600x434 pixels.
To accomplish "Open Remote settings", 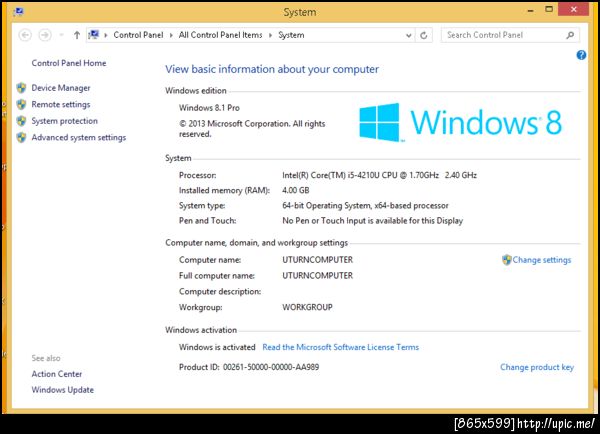I will pos(61,104).
